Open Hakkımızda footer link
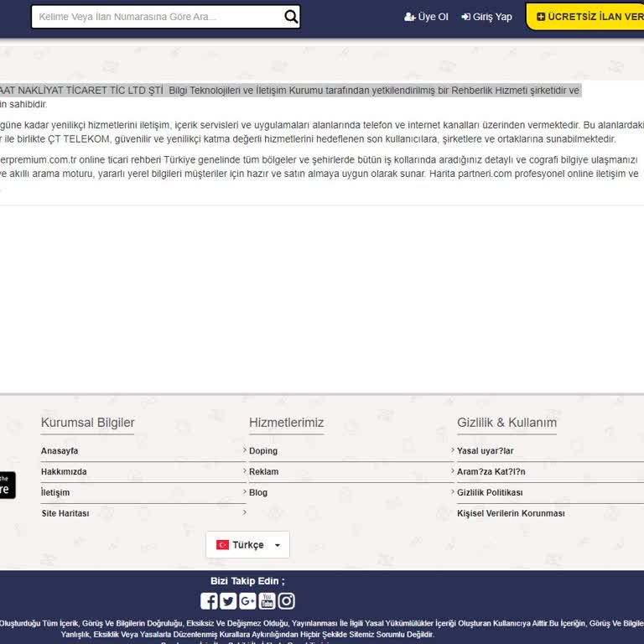This screenshot has width=644, height=644. (64, 471)
